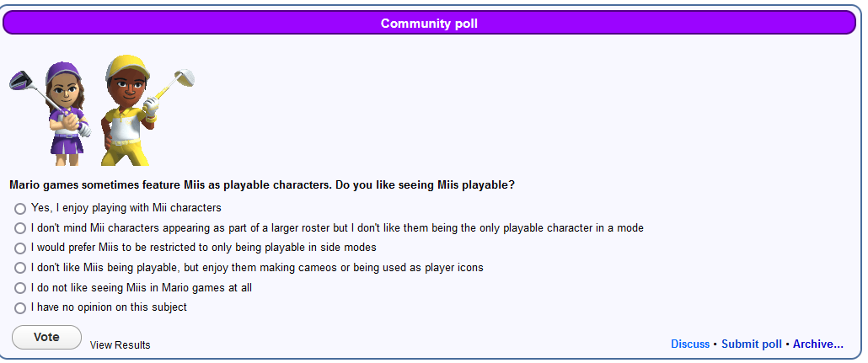868x363 pixels.
Task: Click the 'restricted to only being playable' label text
Action: tap(204, 248)
